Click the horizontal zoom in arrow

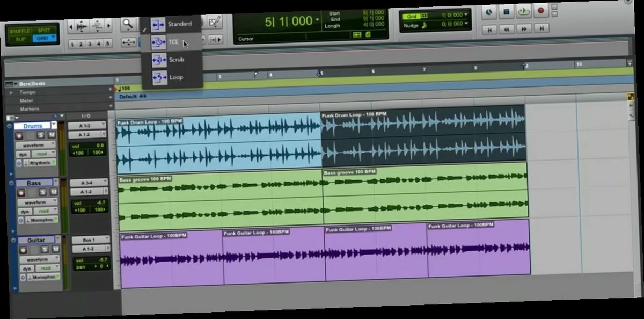point(108,26)
